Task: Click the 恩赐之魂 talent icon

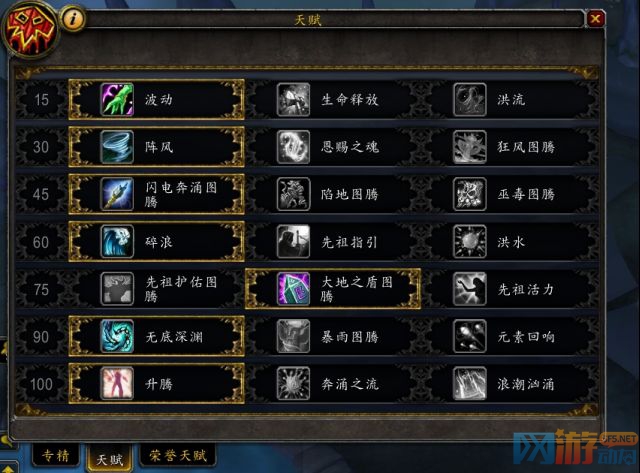Action: point(293,147)
